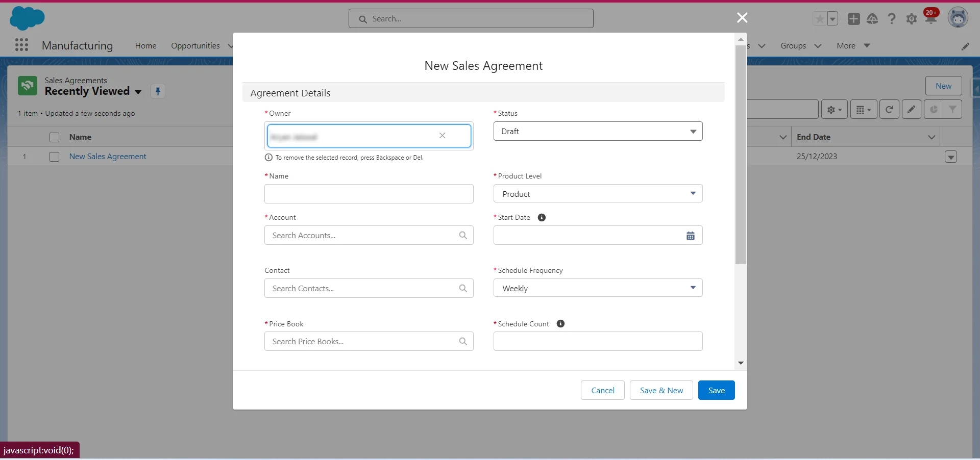Viewport: 980px width, 460px height.
Task: Open the Schedule Frequency dropdown
Action: [x=598, y=288]
